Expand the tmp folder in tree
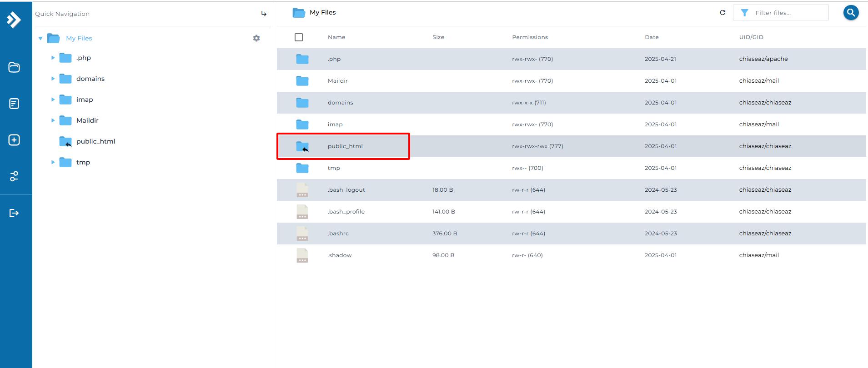 tap(53, 162)
